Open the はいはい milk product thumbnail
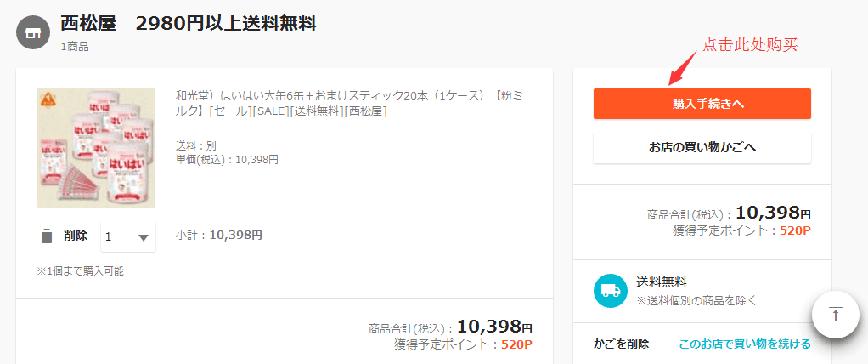 coord(96,148)
